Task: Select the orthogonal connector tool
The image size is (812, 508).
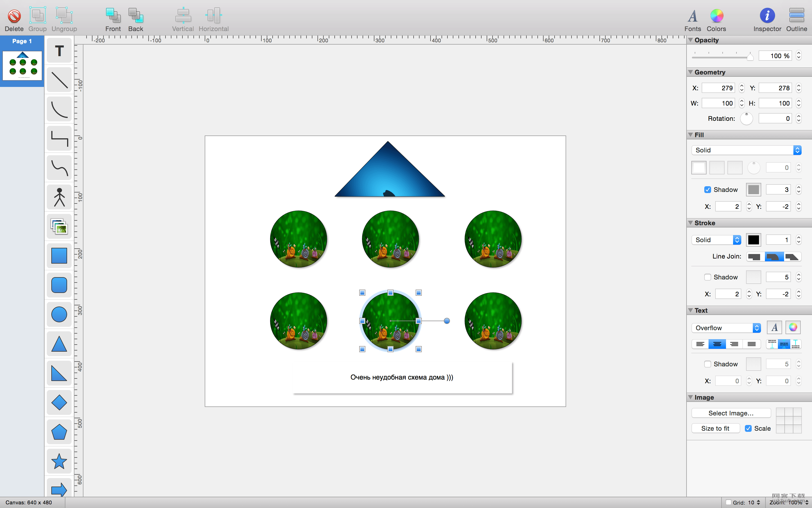Action: click(59, 138)
